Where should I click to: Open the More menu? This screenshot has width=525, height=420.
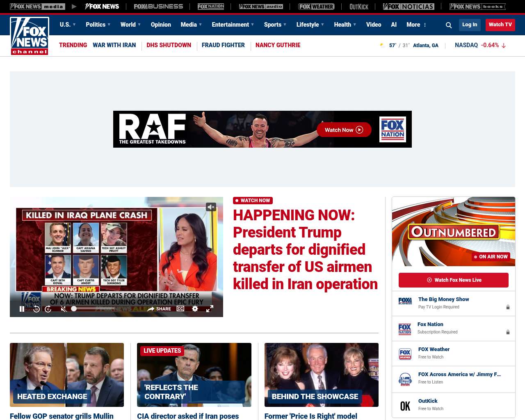coord(416,25)
